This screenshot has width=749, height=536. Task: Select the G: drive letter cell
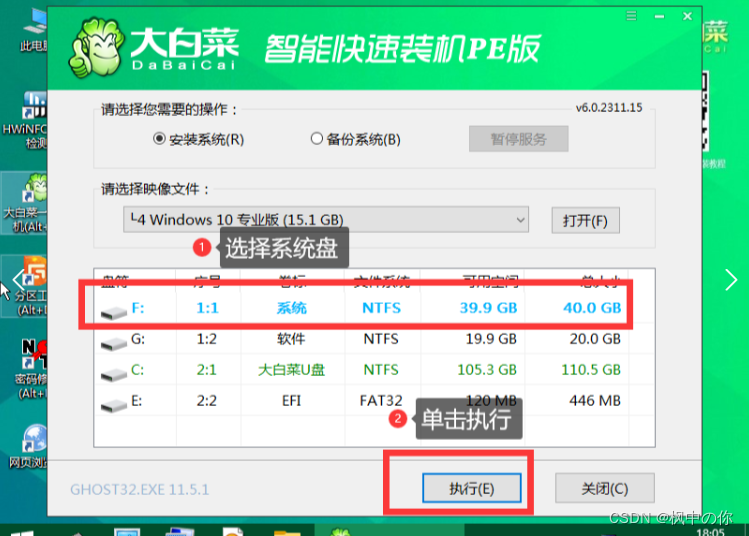(138, 339)
